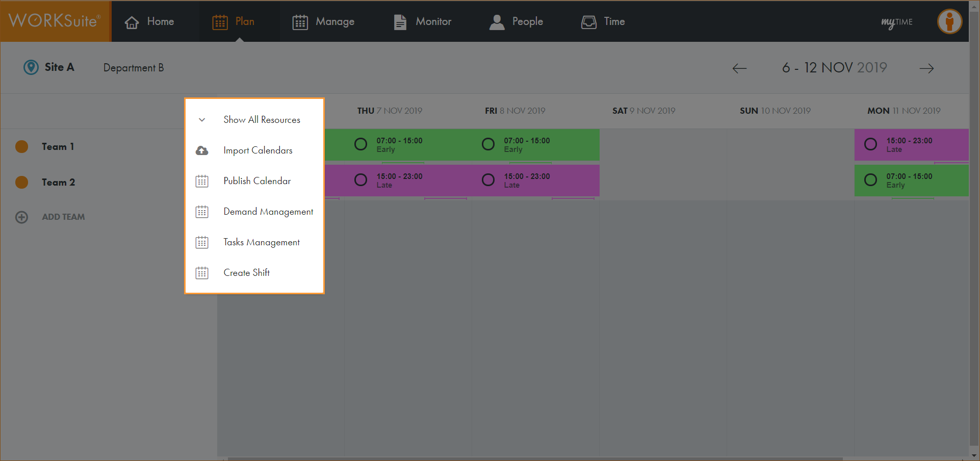The height and width of the screenshot is (461, 980).
Task: Select the Monday 15:00 - 23:00 shift circle
Action: 870,144
